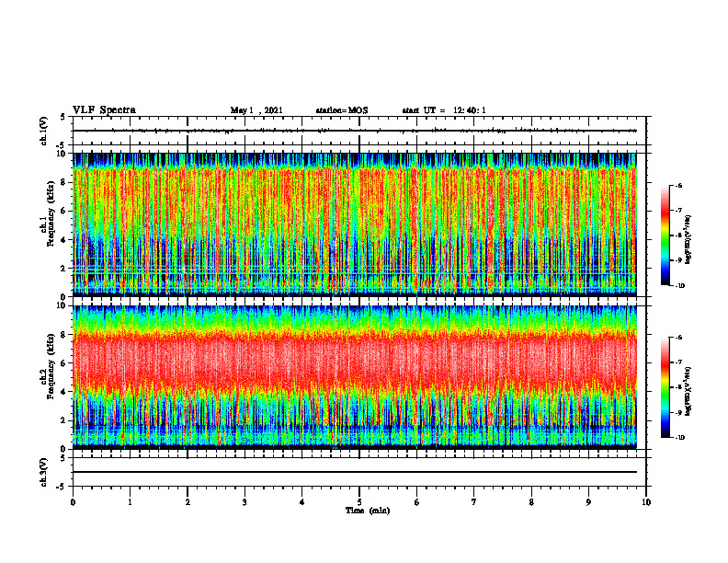Viewport: 728px width, 563px height.
Task: Click the ch.1 color bar log(PSD) label
Action: [688, 240]
